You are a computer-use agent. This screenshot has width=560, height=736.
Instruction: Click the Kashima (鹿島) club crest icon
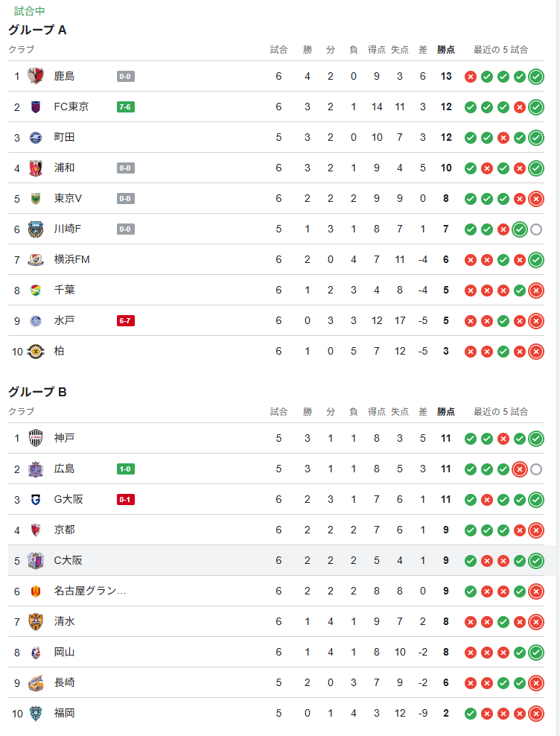coord(36,76)
